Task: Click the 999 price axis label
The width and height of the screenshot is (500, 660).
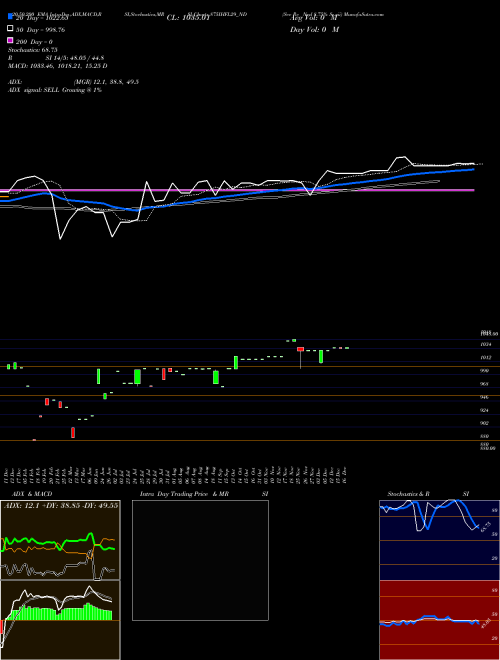Action: [x=485, y=370]
